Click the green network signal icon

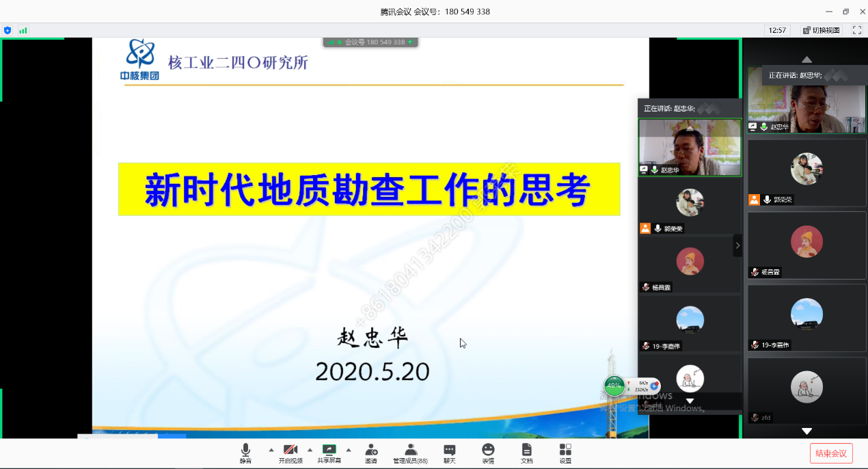[23, 30]
